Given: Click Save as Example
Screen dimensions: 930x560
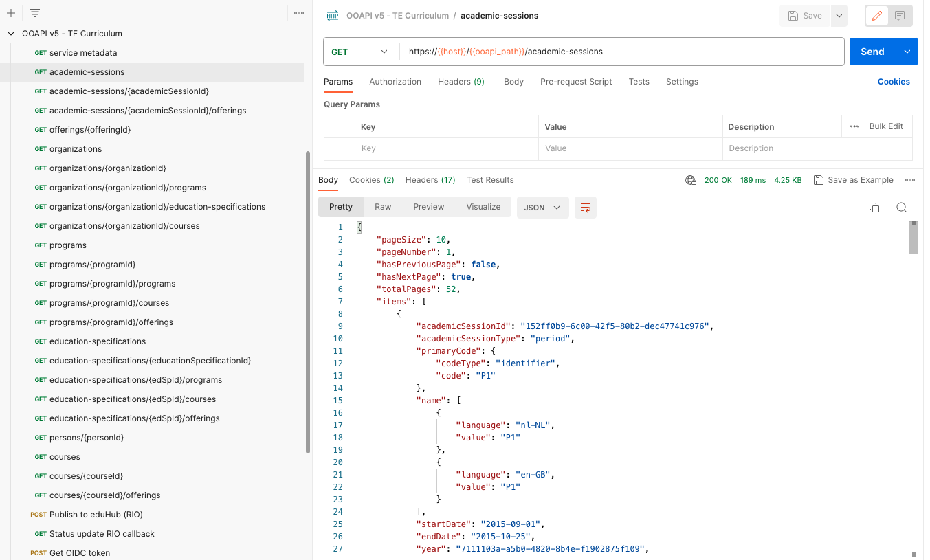Looking at the screenshot, I should [x=854, y=180].
